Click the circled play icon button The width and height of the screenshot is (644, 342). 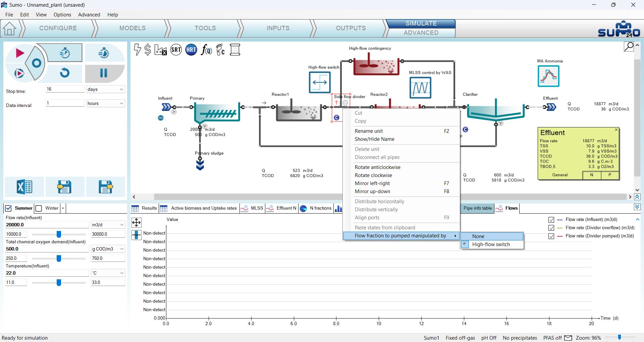point(19,73)
